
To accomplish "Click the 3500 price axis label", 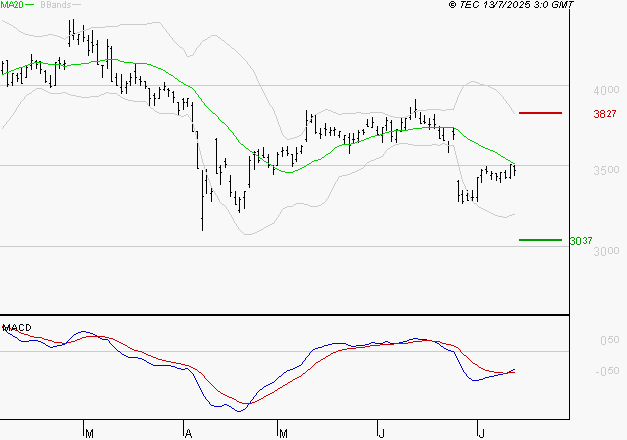I will [604, 171].
